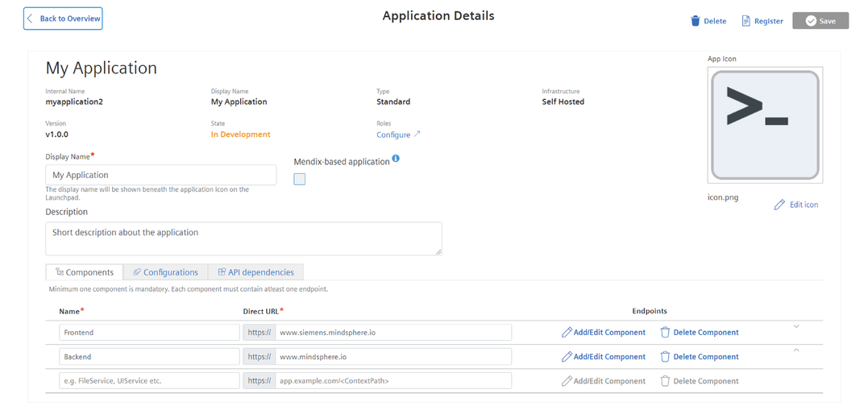Screen dimensions: 868x410
Task: Open the Roles Configure external link
Action: (399, 135)
